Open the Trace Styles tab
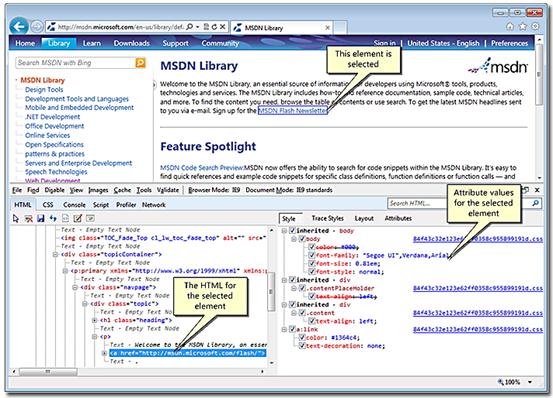 click(x=328, y=218)
